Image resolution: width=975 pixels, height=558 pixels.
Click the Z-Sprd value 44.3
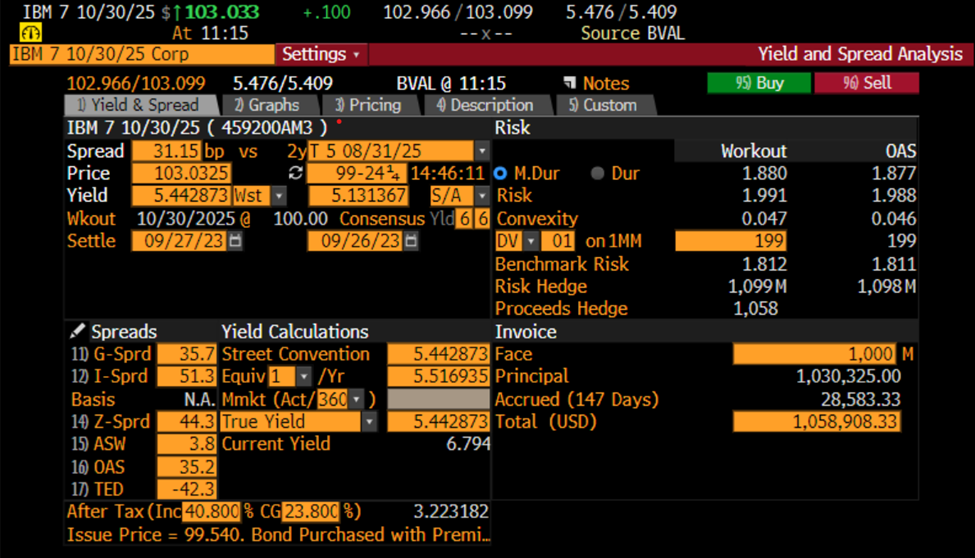point(187,422)
